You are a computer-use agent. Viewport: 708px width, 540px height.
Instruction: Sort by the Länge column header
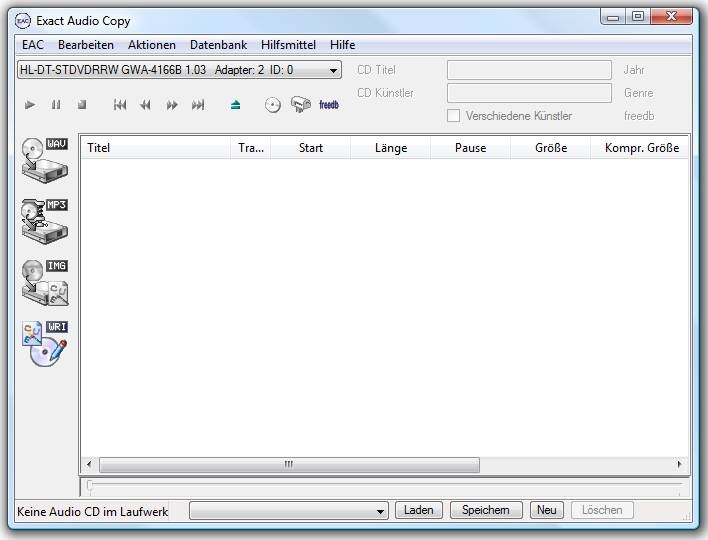coord(391,148)
